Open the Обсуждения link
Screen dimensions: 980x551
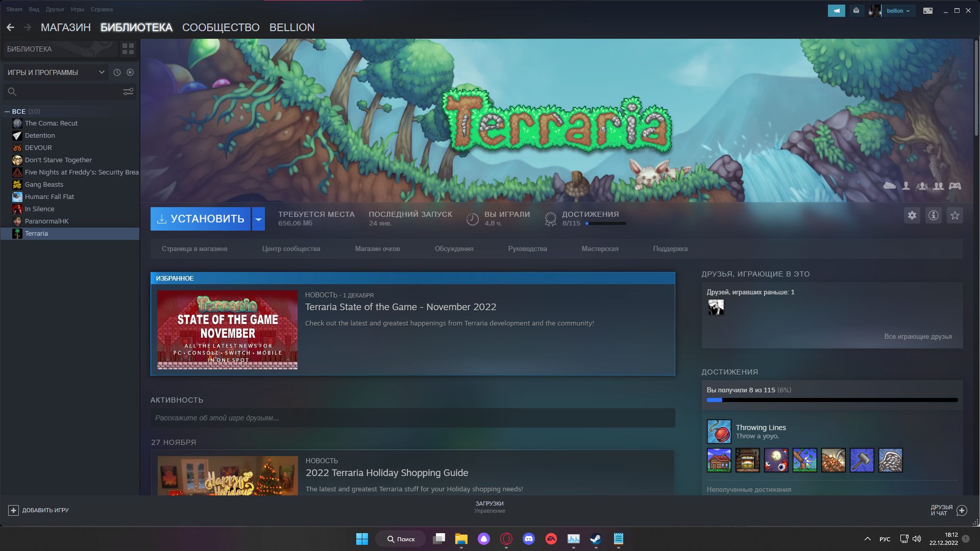coord(454,249)
